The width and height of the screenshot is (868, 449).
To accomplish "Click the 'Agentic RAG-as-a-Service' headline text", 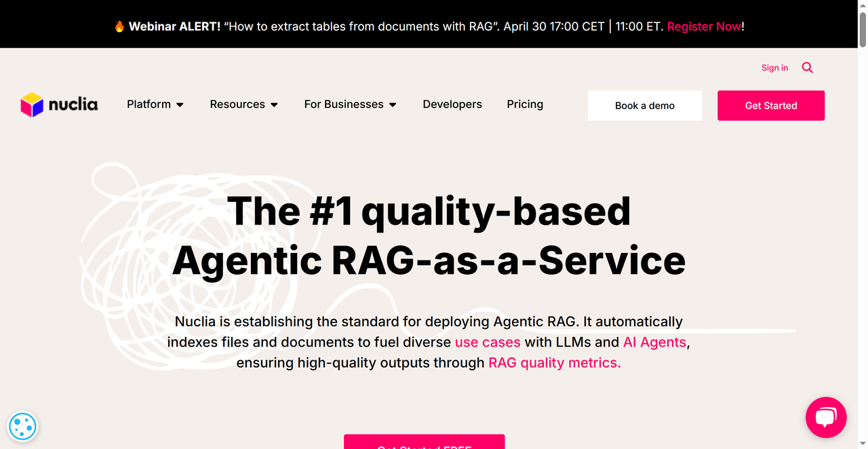I will [x=429, y=261].
